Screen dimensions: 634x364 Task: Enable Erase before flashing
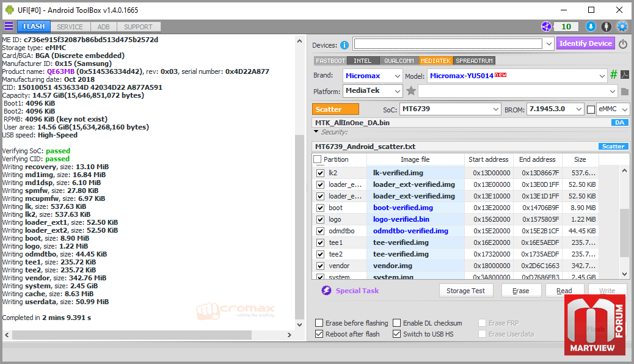point(319,322)
